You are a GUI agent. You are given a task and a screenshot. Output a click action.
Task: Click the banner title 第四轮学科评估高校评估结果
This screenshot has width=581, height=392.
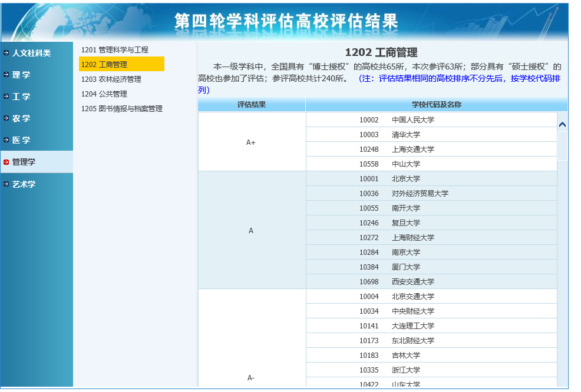tap(286, 21)
